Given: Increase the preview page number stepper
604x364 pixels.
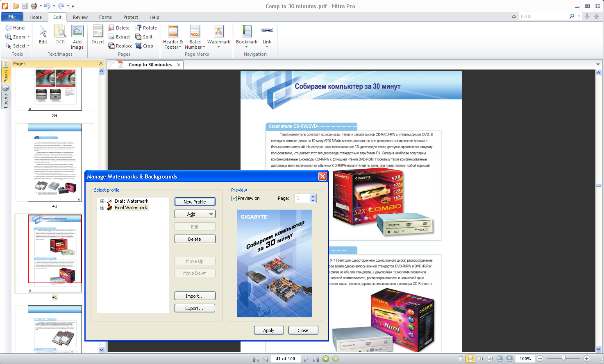Looking at the screenshot, I should tap(313, 196).
